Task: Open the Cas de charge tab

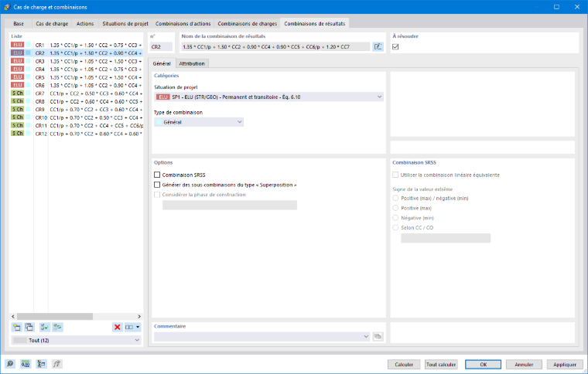Action: tap(52, 24)
